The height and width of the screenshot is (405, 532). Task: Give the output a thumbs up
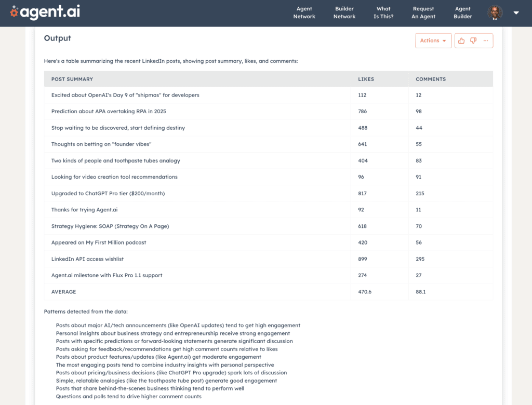[461, 40]
